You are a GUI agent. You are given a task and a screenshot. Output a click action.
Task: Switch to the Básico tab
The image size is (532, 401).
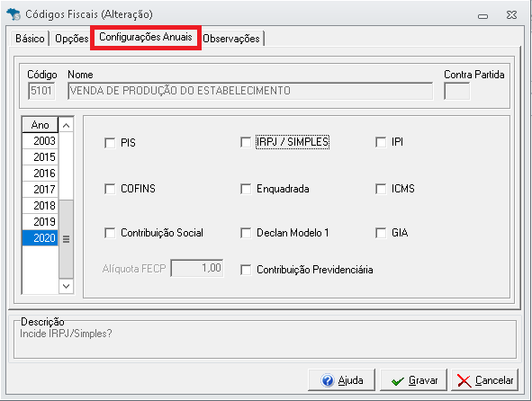coord(30,39)
